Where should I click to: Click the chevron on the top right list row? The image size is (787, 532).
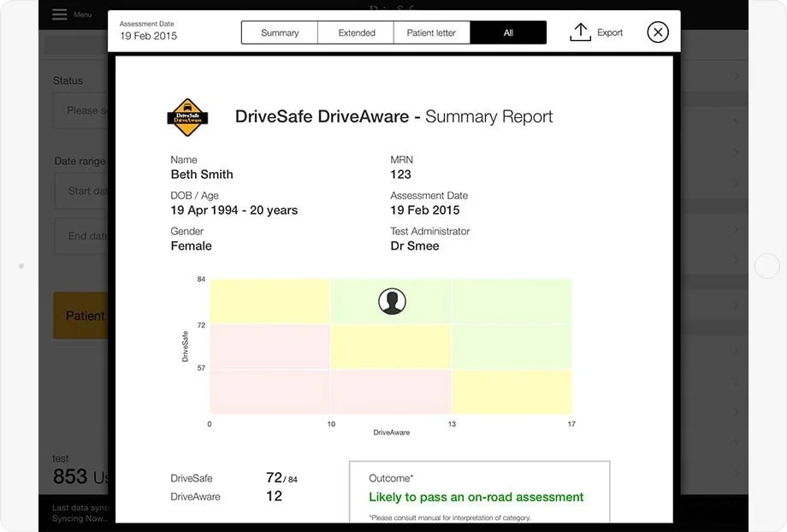click(737, 75)
